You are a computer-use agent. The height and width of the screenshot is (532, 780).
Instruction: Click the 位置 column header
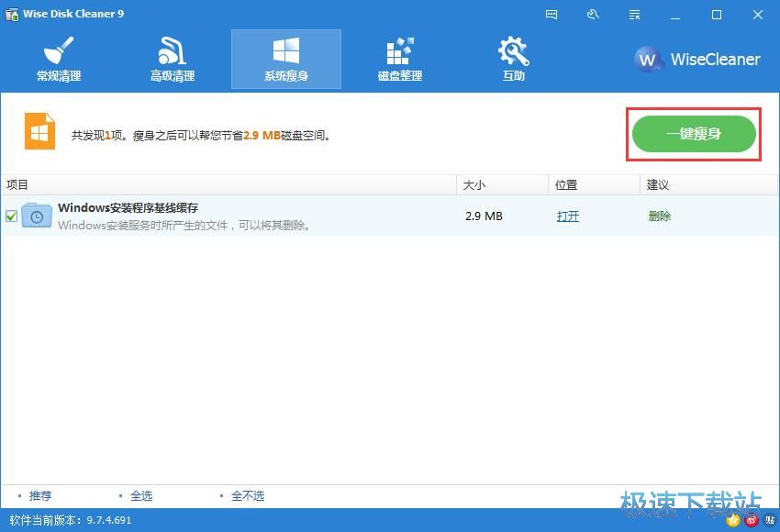click(594, 185)
